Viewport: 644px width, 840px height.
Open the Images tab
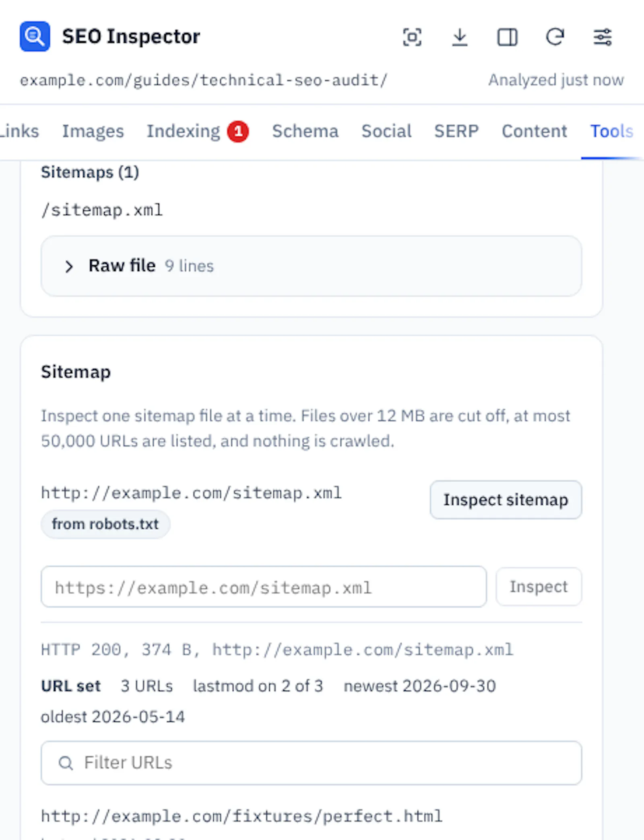click(x=93, y=131)
